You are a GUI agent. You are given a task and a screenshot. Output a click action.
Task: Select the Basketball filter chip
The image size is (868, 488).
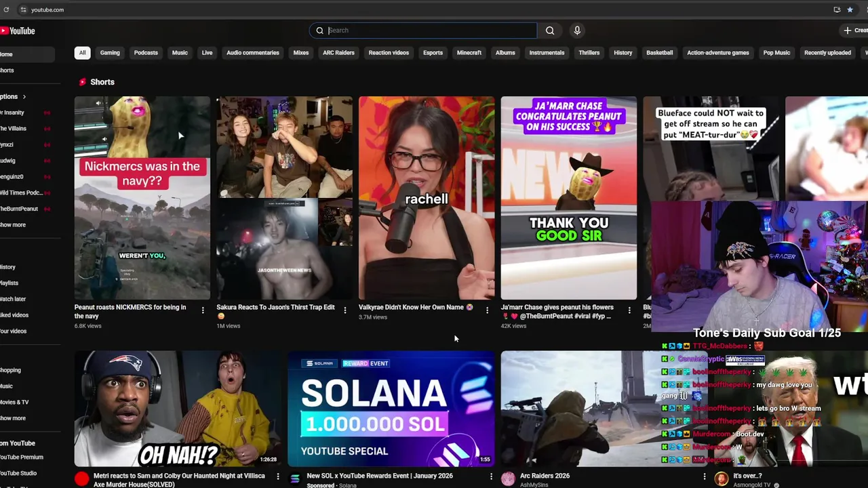point(660,53)
